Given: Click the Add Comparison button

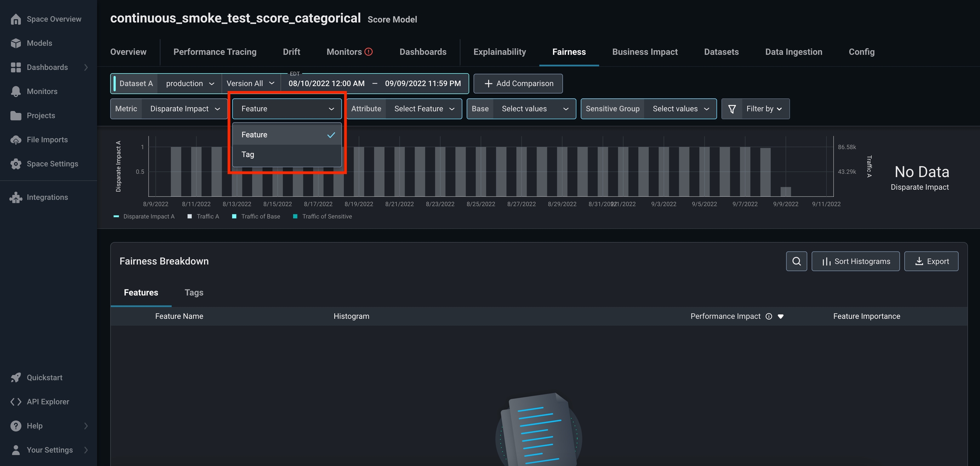Looking at the screenshot, I should point(518,84).
